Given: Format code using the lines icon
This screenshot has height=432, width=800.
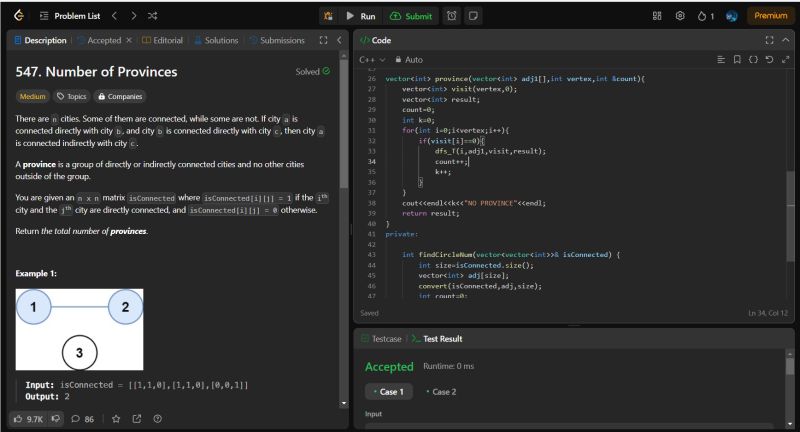Looking at the screenshot, I should 721,60.
